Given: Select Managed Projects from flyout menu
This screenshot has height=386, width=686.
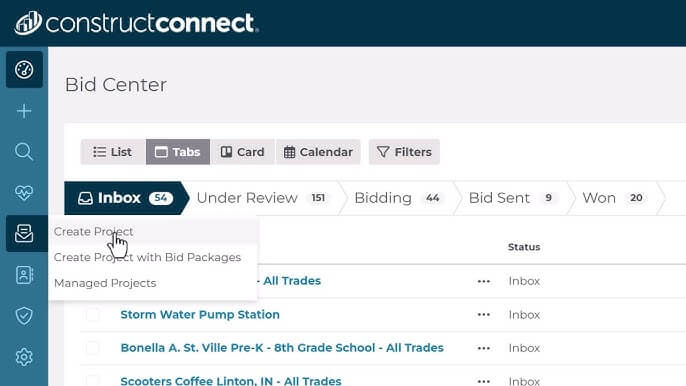Looking at the screenshot, I should pos(105,283).
